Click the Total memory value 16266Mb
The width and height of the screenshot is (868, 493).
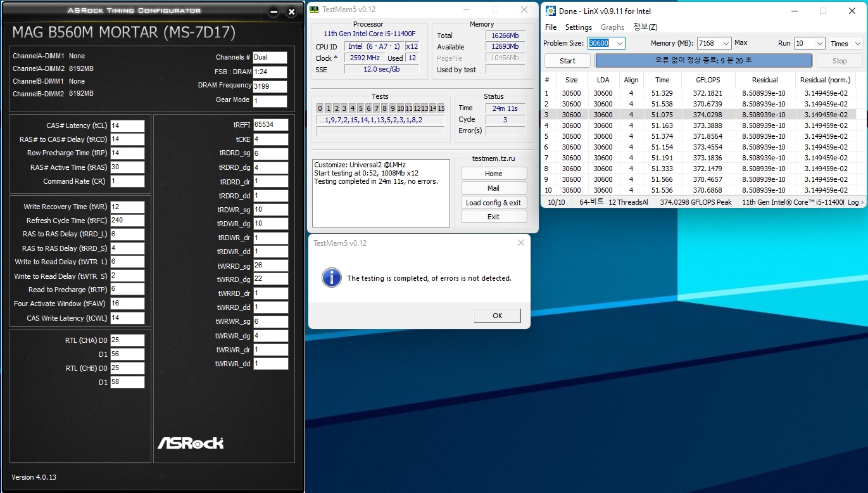(505, 35)
